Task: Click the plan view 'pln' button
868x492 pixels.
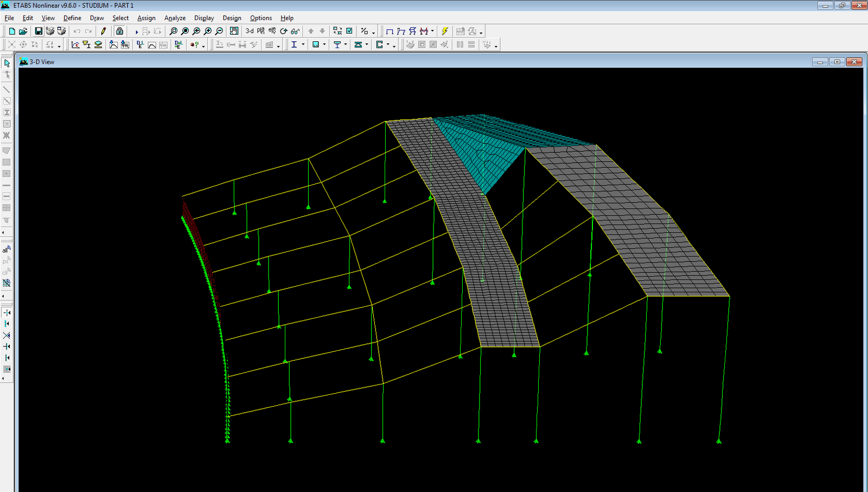Action: coord(261,31)
